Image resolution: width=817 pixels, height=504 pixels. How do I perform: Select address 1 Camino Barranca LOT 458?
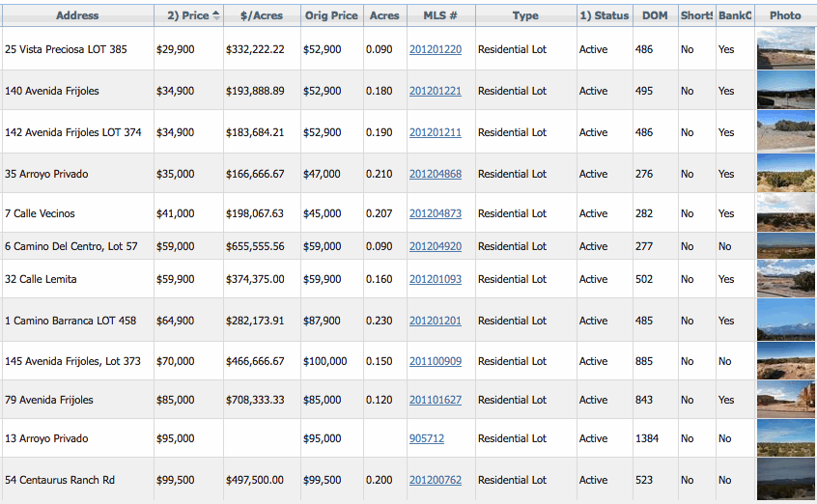(70, 321)
